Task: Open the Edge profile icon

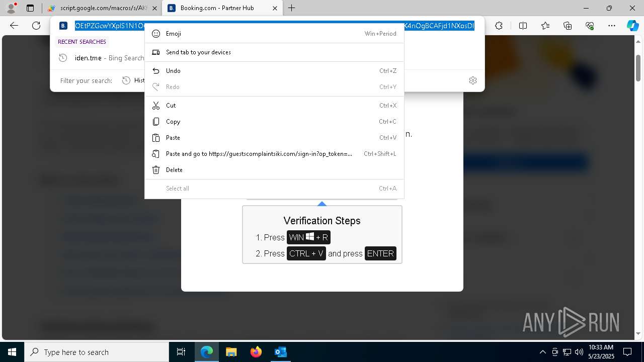Action: (x=11, y=8)
